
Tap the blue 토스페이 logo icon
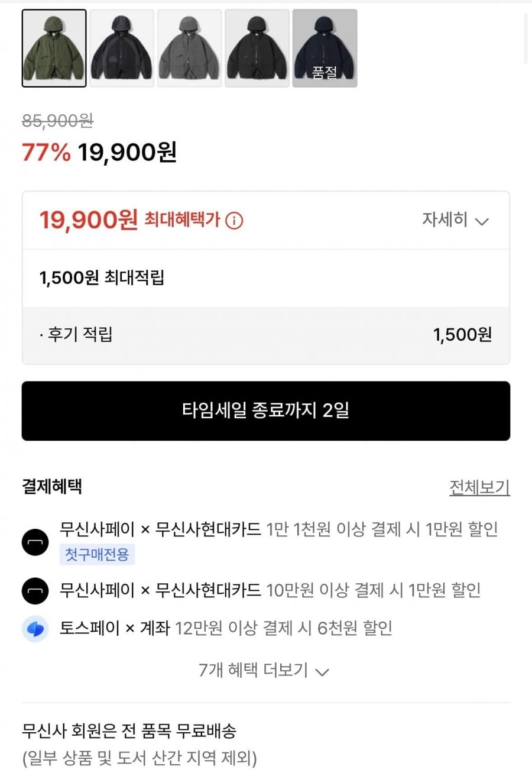[x=35, y=628]
